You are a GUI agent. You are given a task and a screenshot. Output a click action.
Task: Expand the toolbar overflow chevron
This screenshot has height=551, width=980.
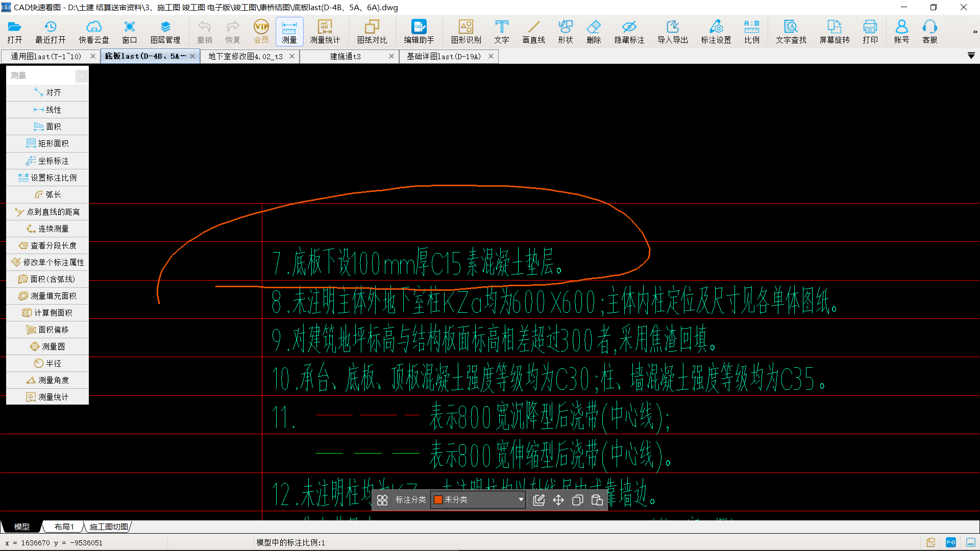[975, 32]
